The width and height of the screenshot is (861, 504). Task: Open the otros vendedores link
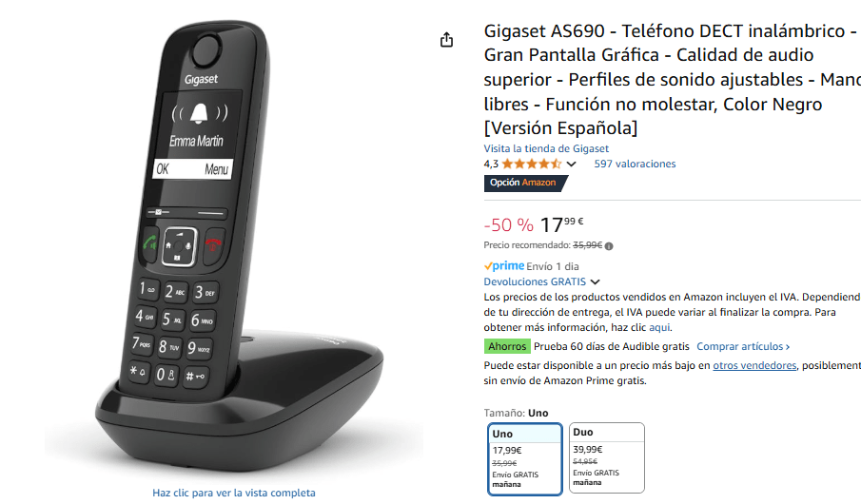pyautogui.click(x=754, y=365)
